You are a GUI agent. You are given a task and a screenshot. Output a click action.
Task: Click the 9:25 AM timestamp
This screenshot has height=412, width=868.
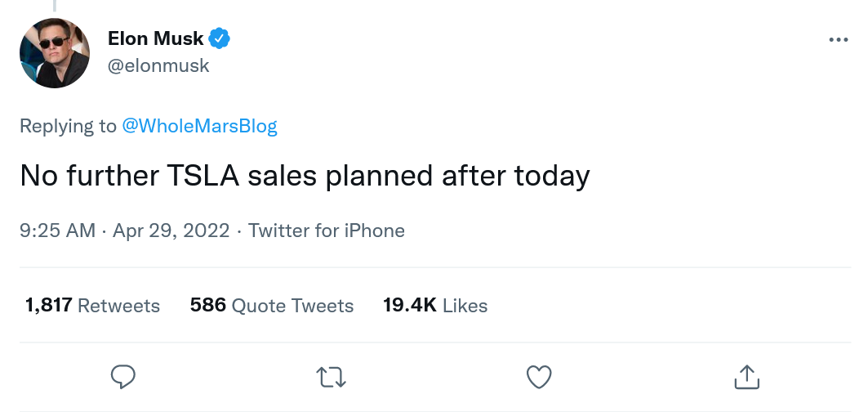(57, 231)
